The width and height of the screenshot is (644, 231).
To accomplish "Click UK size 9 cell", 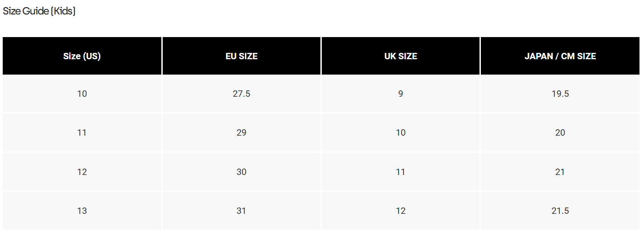I will tap(400, 94).
